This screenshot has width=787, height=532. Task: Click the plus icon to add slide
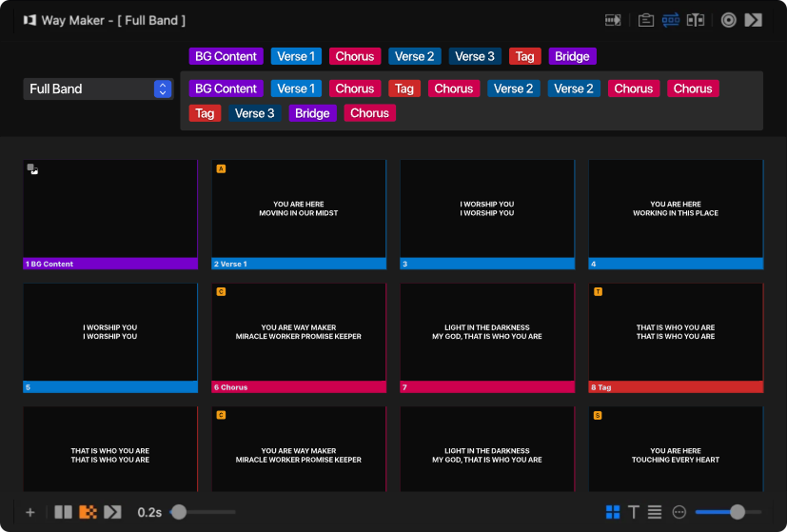(30, 512)
